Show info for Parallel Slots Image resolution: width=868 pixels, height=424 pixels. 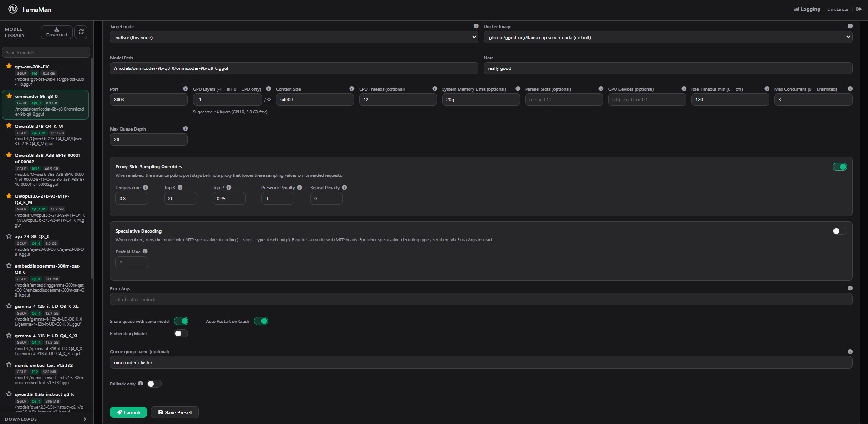(601, 88)
